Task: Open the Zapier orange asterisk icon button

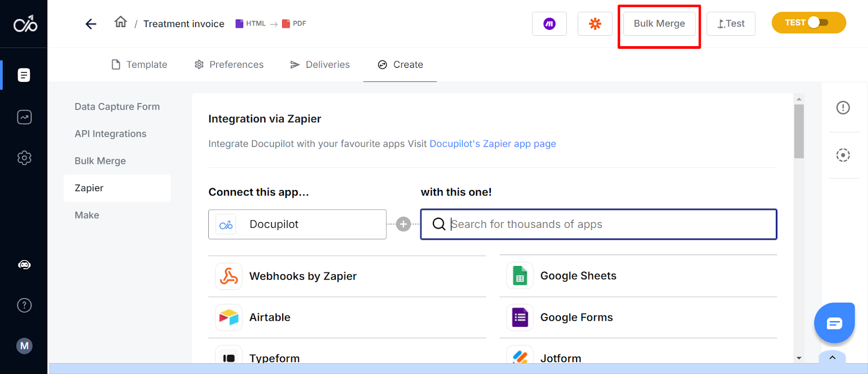Action: pos(595,24)
